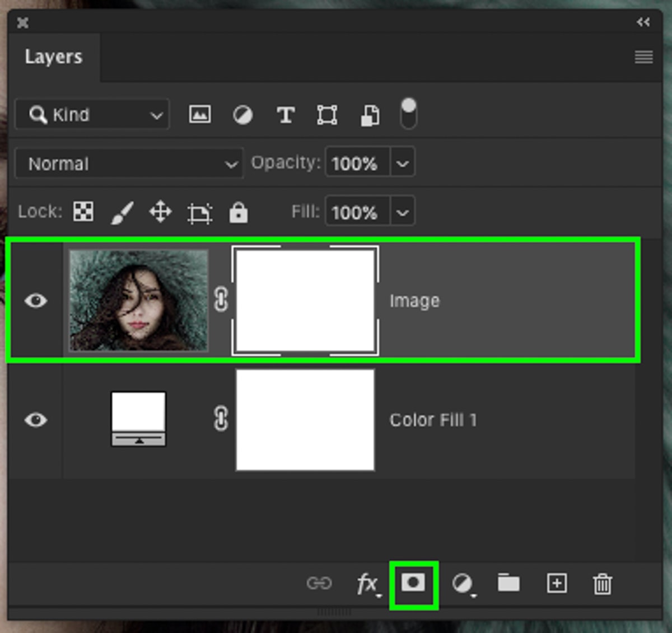Click the Add layer mask icon
This screenshot has width=672, height=633.
click(x=413, y=584)
